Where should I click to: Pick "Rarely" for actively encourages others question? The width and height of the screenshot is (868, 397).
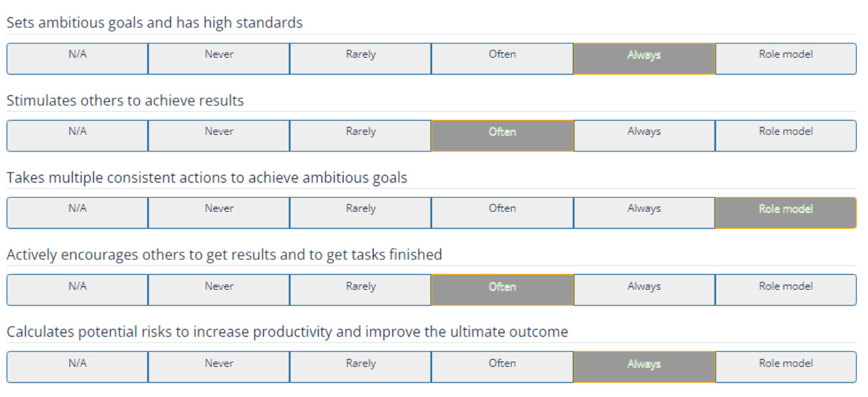(x=361, y=289)
